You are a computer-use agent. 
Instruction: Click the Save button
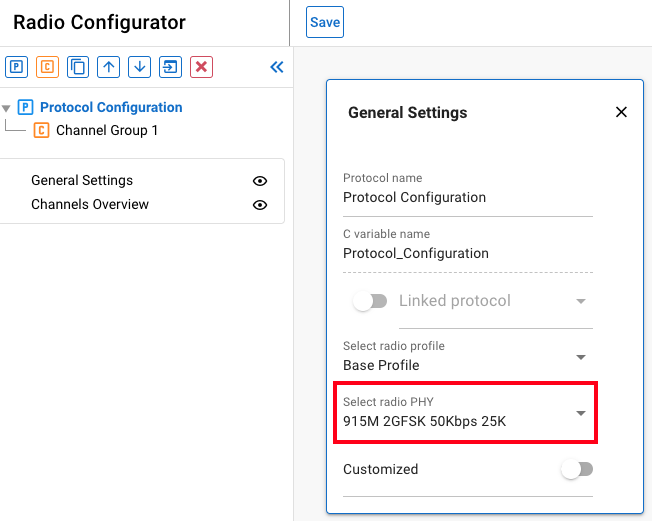point(325,23)
